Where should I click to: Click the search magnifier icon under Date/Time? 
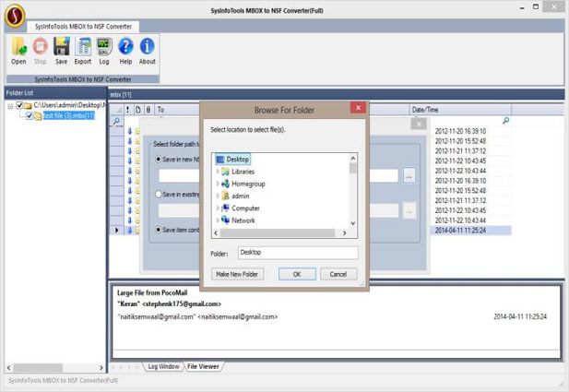click(505, 121)
